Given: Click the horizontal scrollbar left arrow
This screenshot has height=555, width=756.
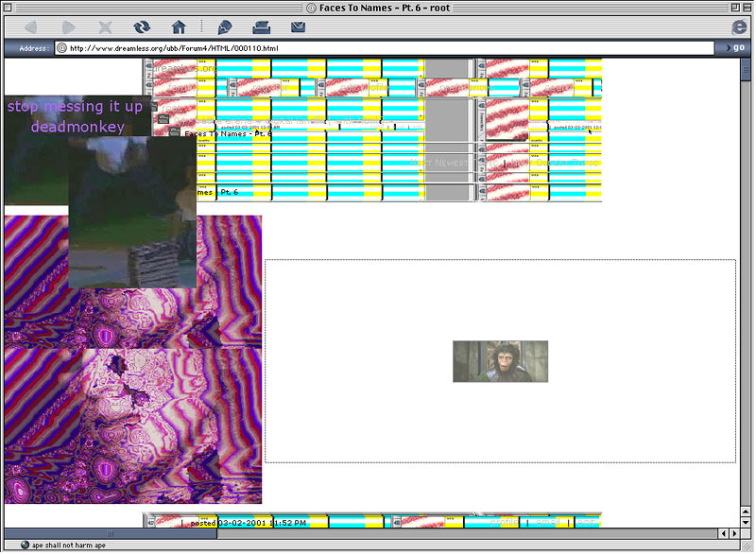Looking at the screenshot, I should coord(721,534).
